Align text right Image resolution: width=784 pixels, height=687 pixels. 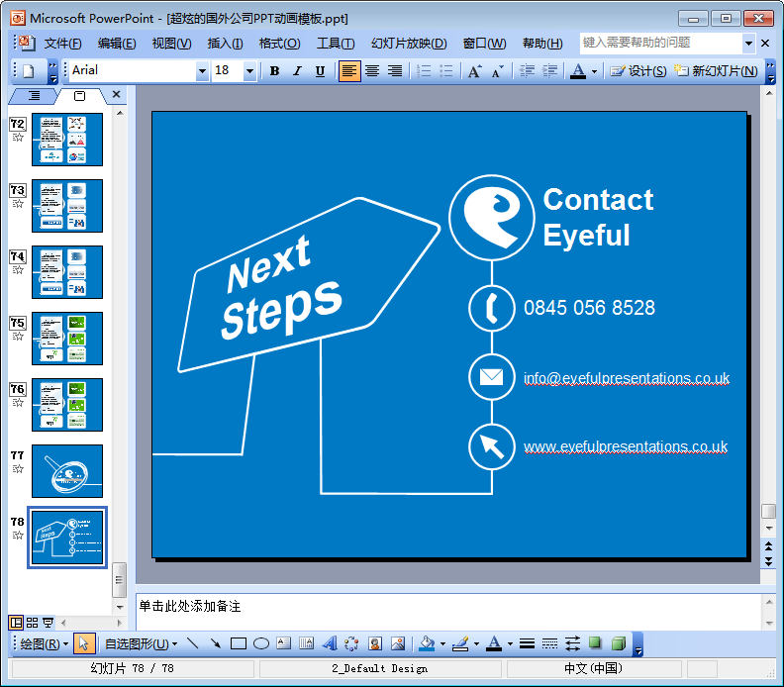coord(395,71)
